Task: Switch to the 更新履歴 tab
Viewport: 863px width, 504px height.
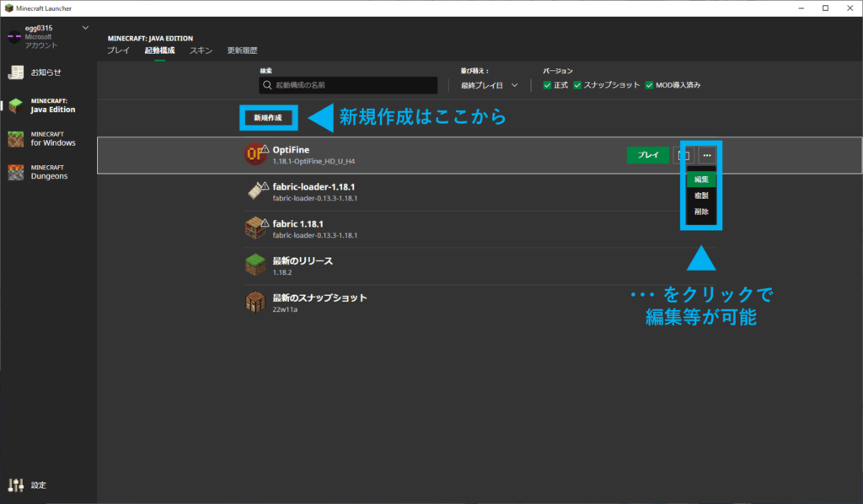Action: coord(242,50)
